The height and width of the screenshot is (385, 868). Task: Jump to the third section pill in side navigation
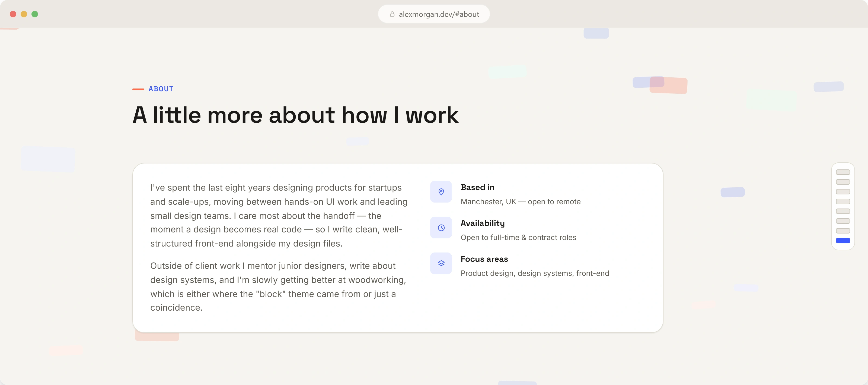pyautogui.click(x=843, y=192)
